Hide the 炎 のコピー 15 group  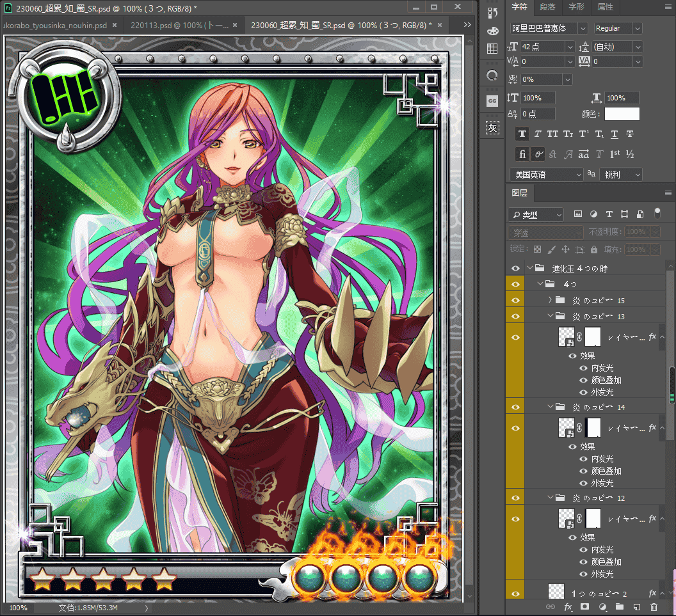(x=515, y=300)
